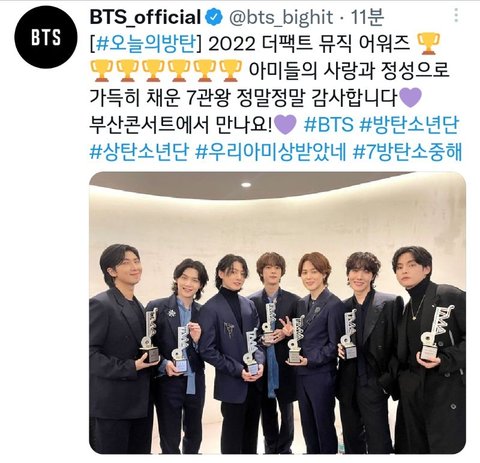Click the trophy emoji after 어워즈

coord(429,44)
